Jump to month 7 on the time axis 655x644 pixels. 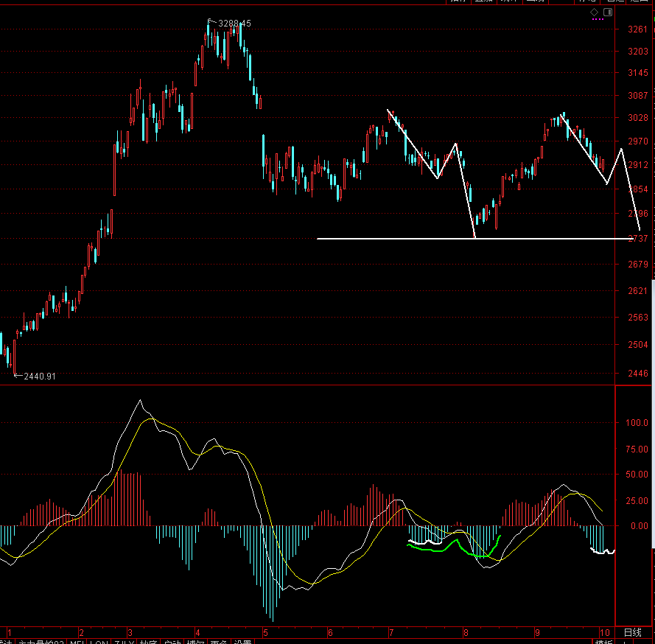pyautogui.click(x=391, y=632)
